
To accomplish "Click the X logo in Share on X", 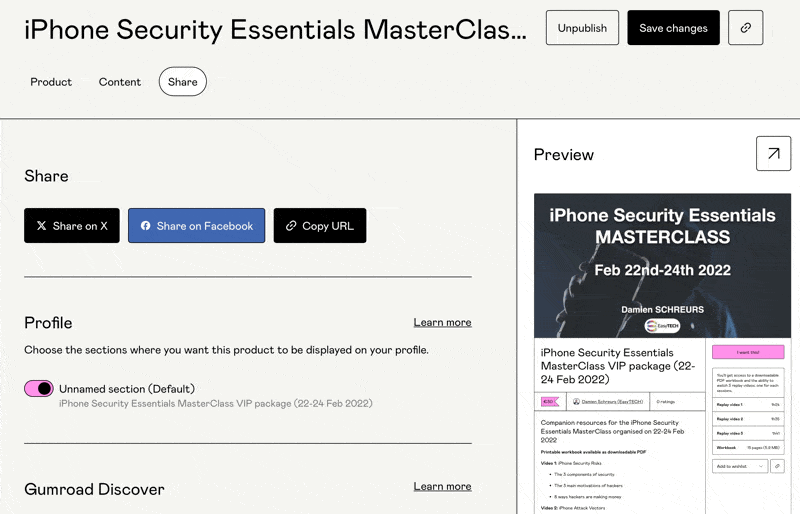I will [x=41, y=226].
